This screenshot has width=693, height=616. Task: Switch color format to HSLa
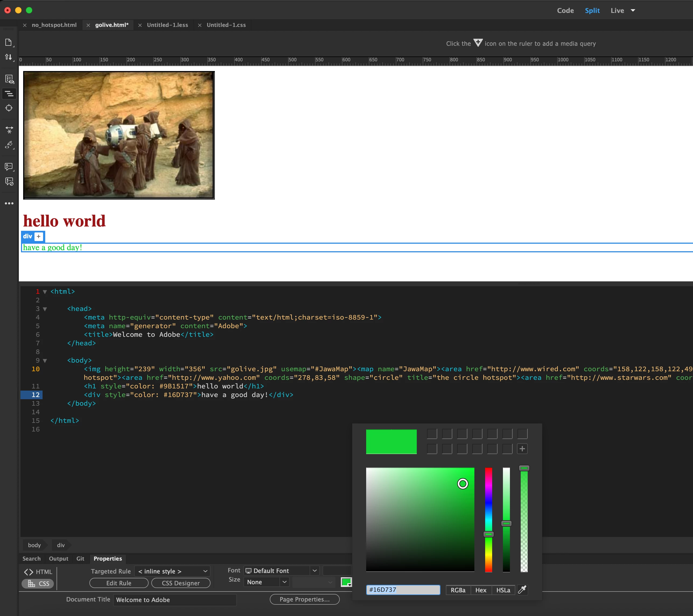click(x=503, y=590)
